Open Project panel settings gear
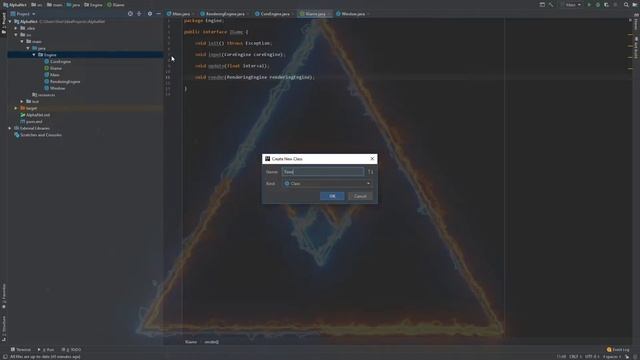The image size is (640, 360). (x=150, y=14)
